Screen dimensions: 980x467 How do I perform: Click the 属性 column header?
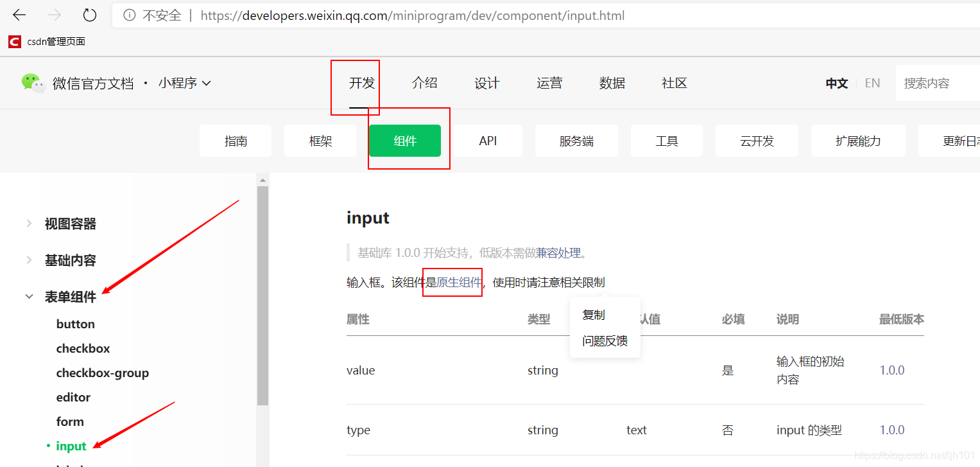coord(358,319)
